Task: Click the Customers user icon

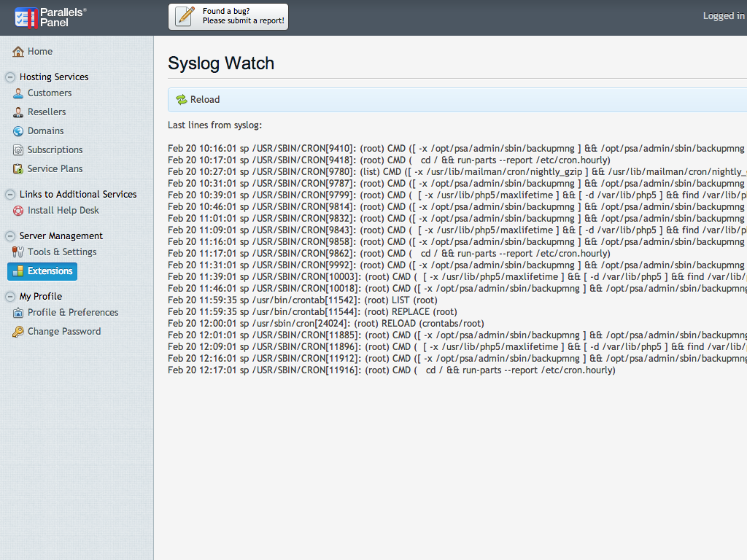Action: click(18, 93)
